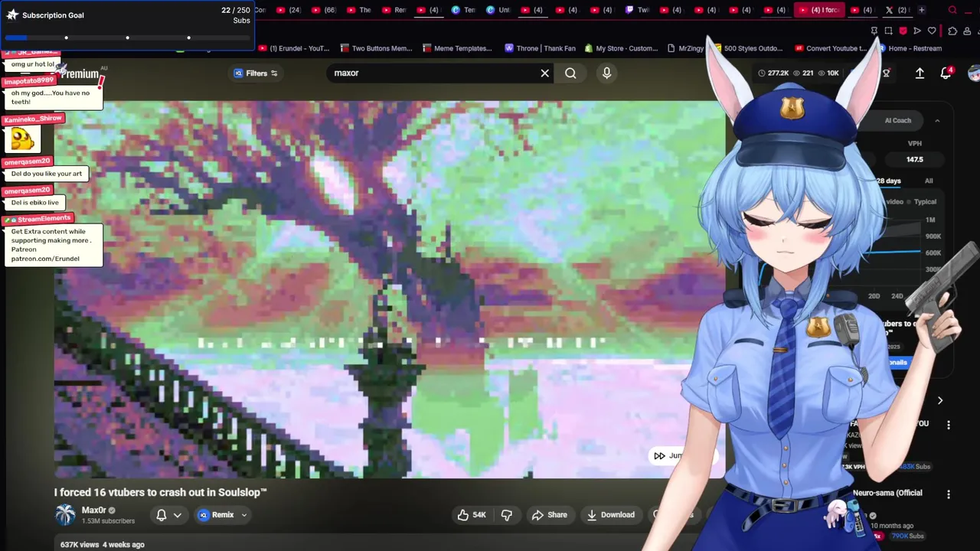Select the 'All' range tab in vidIQ chart
Screen dimensions: 980x551
929,181
